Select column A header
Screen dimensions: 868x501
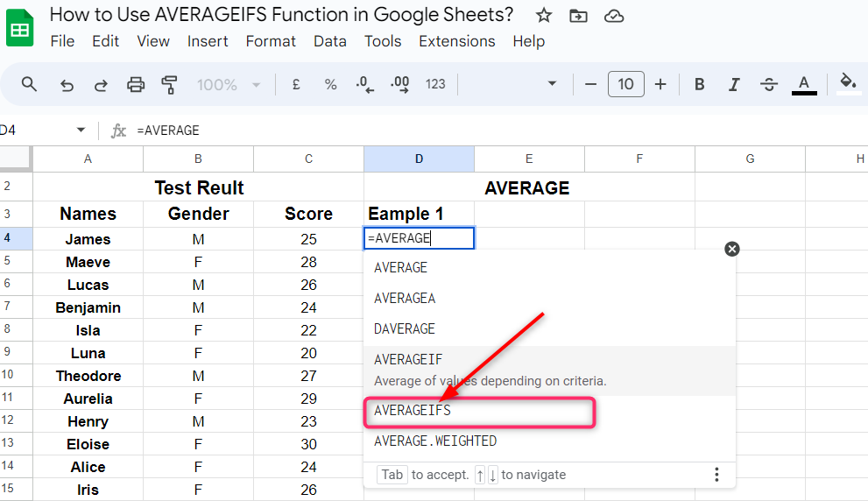(x=88, y=159)
